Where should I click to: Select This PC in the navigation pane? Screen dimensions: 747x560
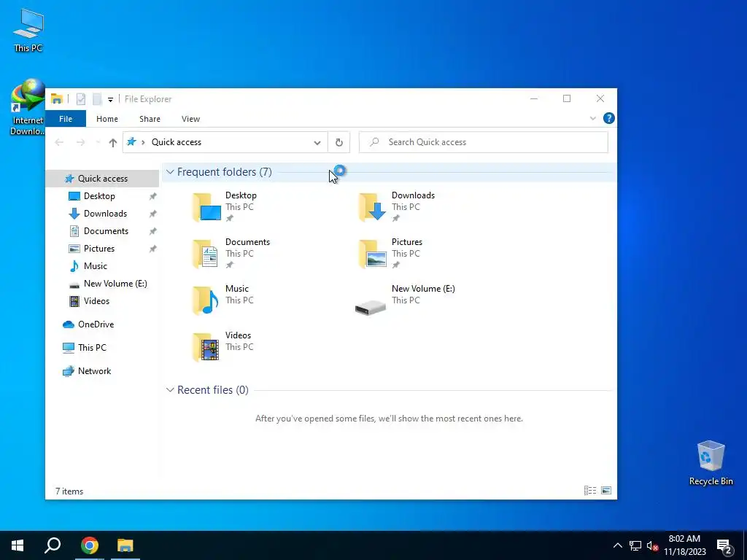point(92,348)
